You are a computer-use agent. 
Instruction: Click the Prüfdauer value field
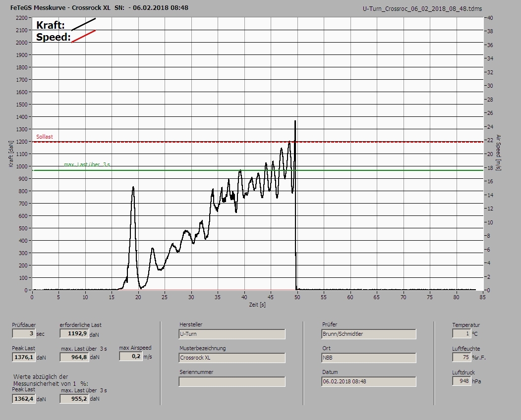click(x=24, y=333)
